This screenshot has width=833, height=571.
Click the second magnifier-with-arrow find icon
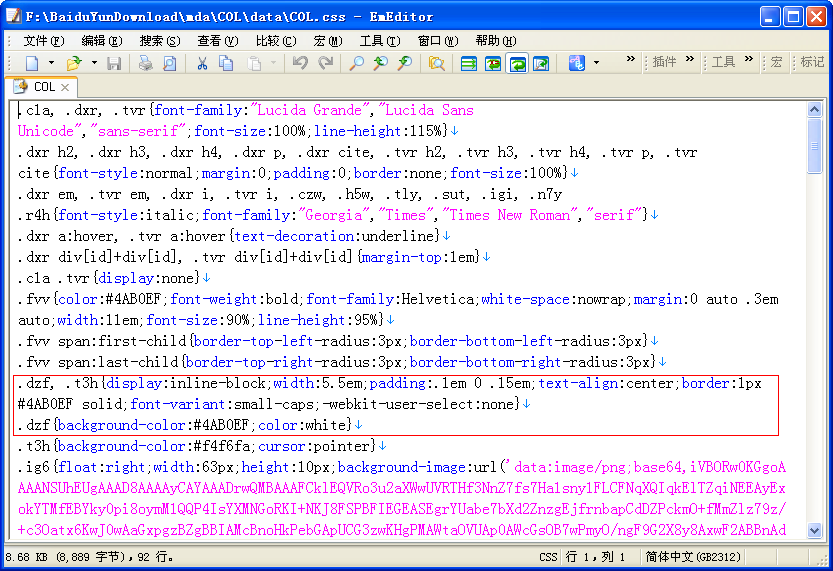[405, 63]
